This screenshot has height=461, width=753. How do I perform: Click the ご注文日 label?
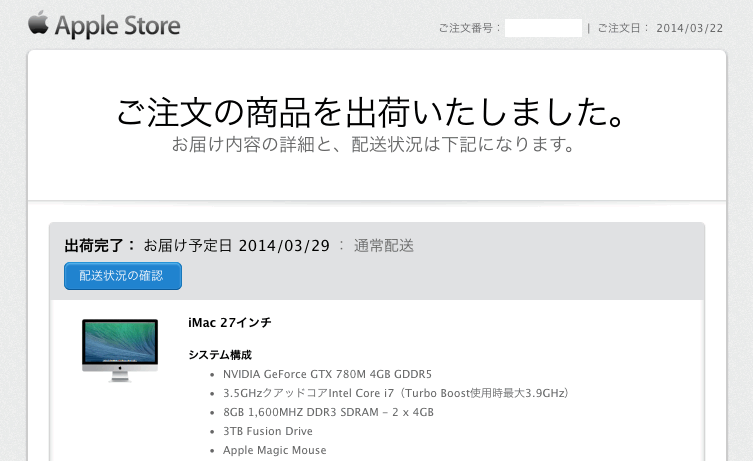pyautogui.click(x=623, y=28)
